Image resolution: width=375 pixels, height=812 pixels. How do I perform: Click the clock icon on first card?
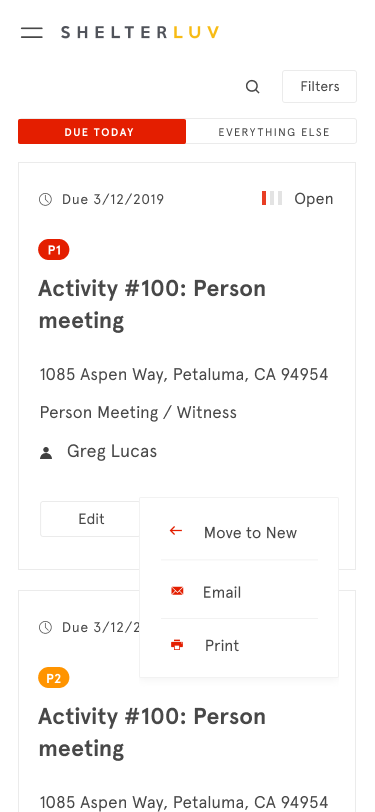click(x=46, y=199)
